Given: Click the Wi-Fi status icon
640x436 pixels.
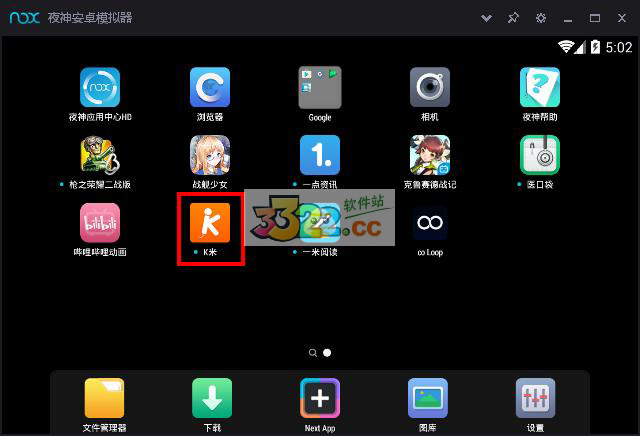Looking at the screenshot, I should [x=566, y=47].
